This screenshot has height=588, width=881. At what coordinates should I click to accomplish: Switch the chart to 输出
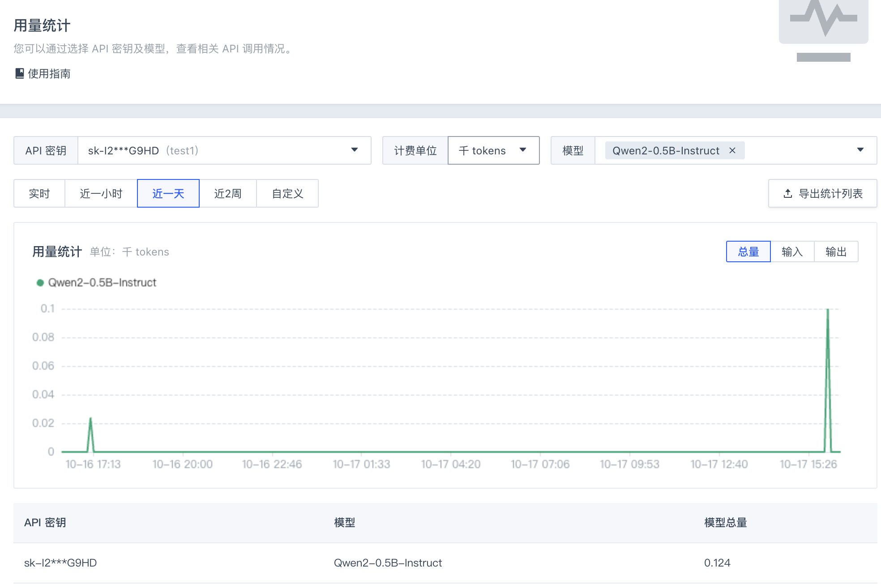(x=836, y=251)
